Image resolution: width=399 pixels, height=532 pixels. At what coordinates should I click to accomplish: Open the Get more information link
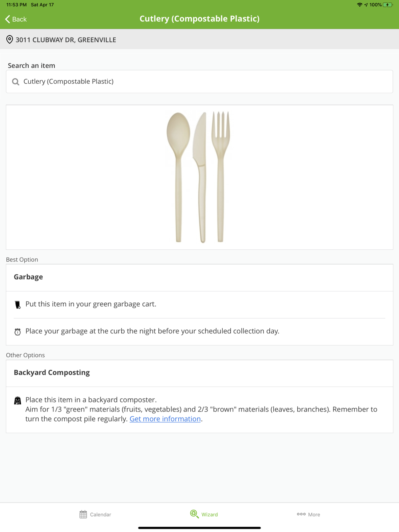[165, 419]
